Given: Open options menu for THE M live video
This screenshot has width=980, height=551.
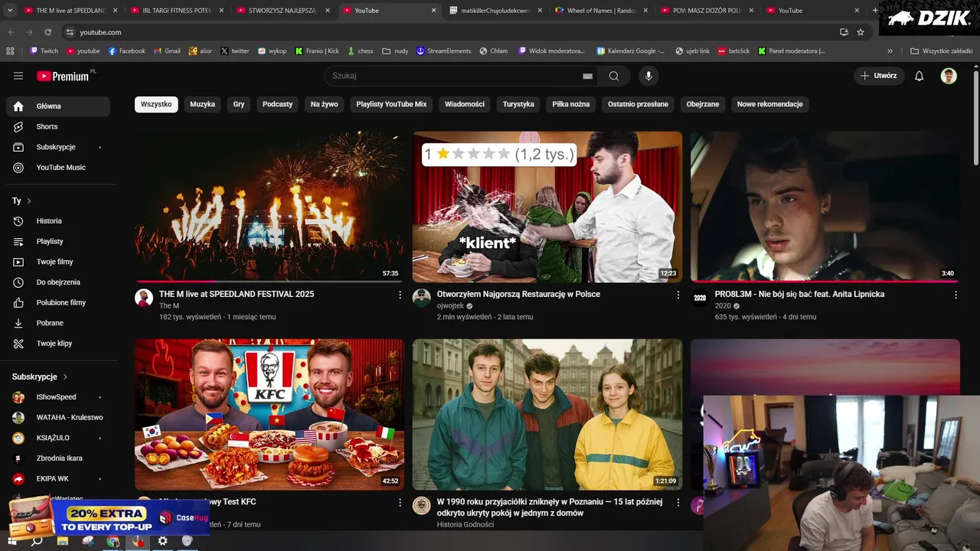Looking at the screenshot, I should [x=400, y=295].
